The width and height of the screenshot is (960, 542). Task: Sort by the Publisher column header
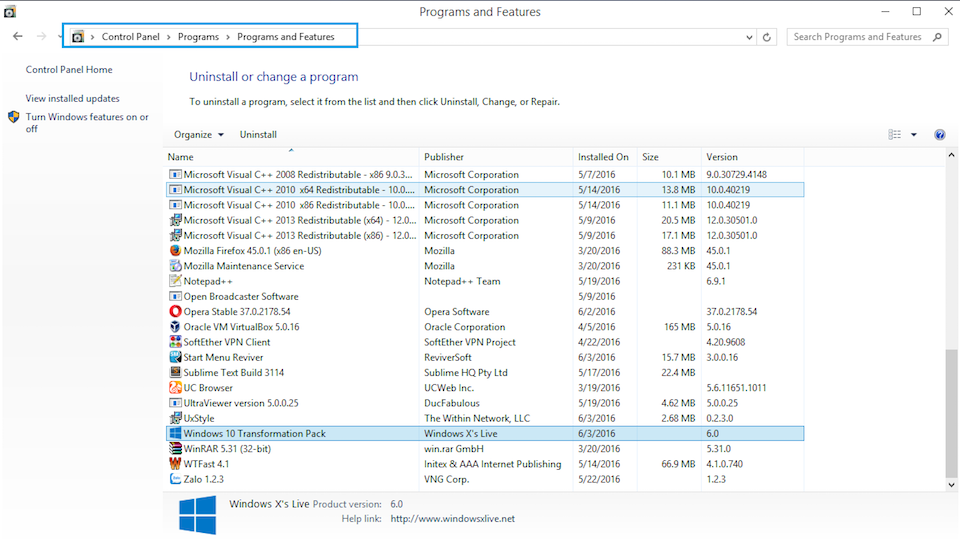point(496,157)
